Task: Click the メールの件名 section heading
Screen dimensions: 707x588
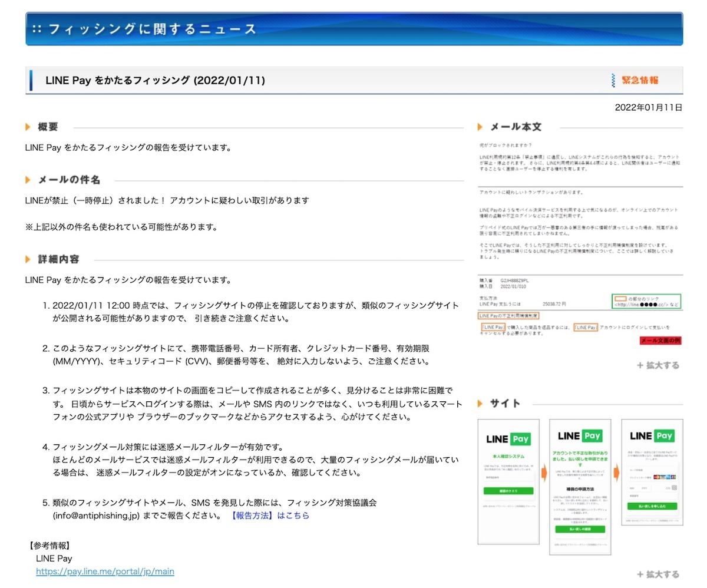Action: pyautogui.click(x=69, y=180)
